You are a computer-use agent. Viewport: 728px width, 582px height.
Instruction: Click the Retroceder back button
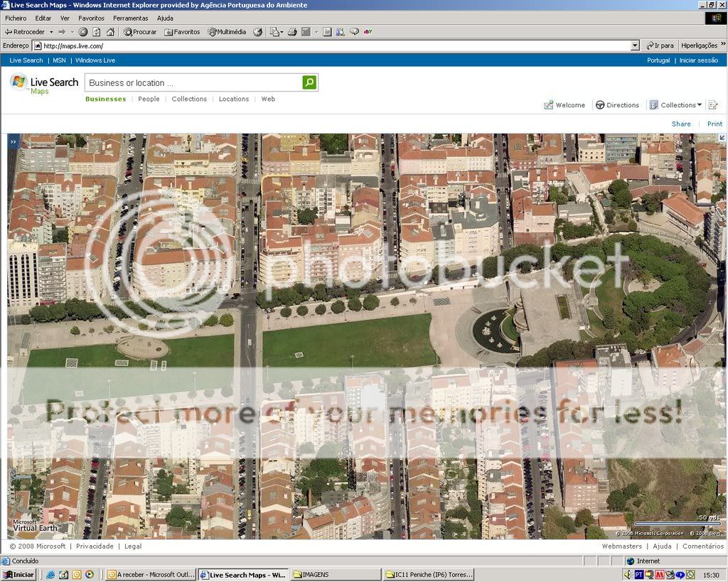pos(25,32)
